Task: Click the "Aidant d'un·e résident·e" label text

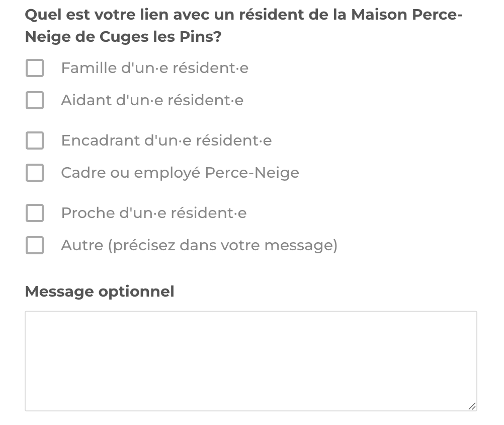Action: [x=152, y=100]
